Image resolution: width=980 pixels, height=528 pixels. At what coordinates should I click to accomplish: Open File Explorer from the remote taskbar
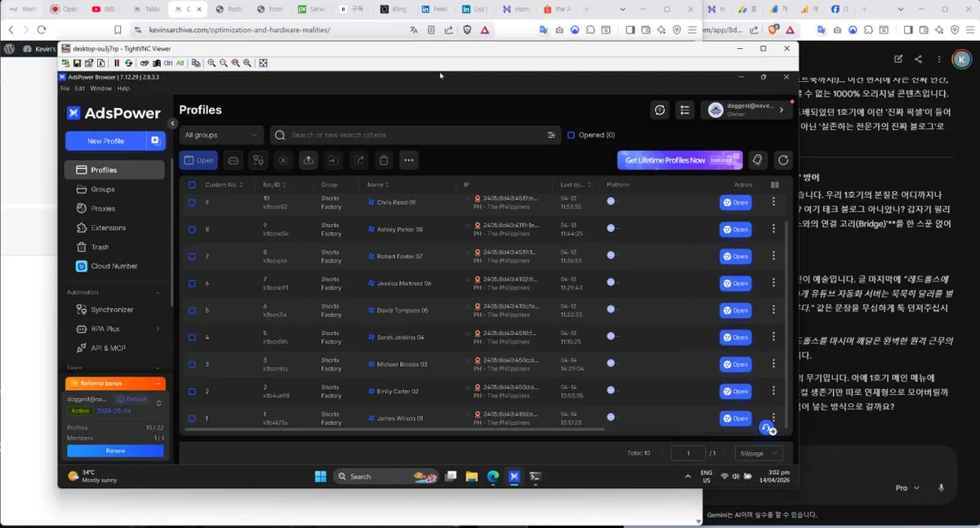coord(471,477)
